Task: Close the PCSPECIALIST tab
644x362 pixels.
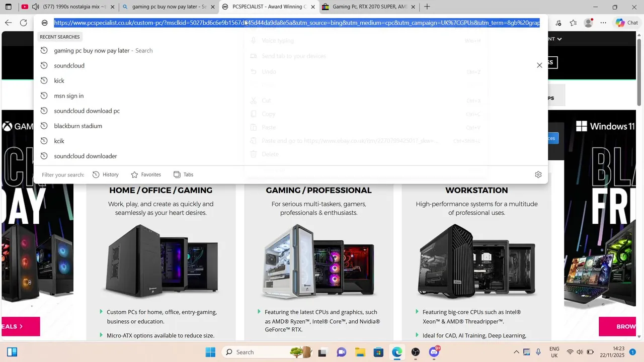Action: pyautogui.click(x=313, y=7)
